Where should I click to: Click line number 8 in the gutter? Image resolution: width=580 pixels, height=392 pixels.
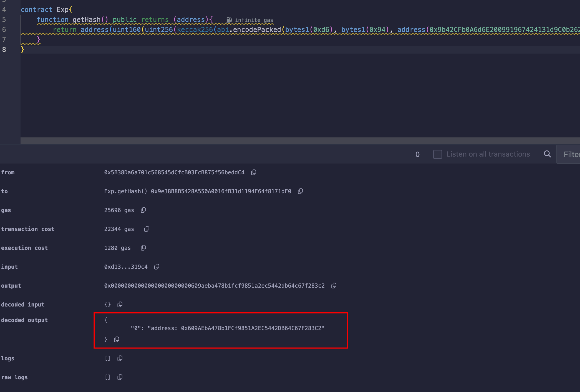click(4, 50)
